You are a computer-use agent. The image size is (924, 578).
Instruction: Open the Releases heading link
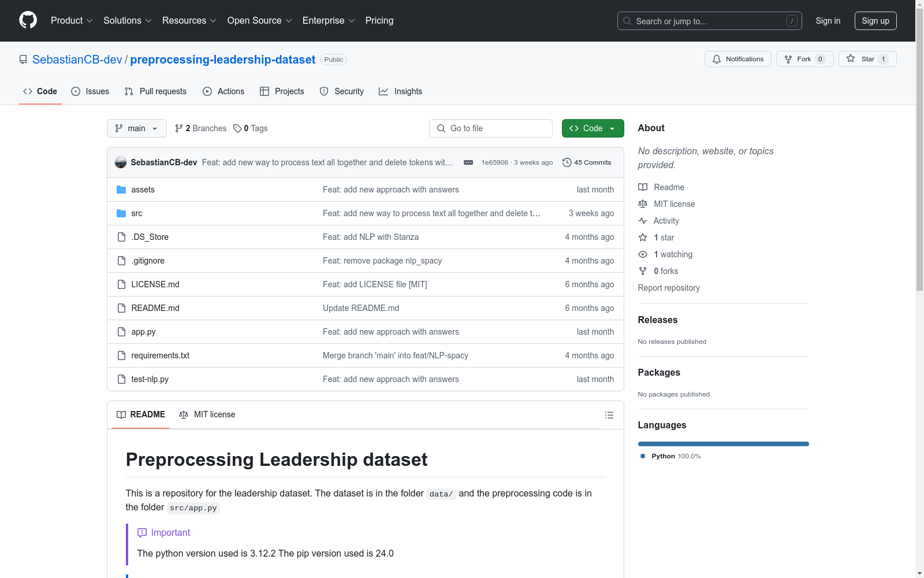pyautogui.click(x=658, y=320)
